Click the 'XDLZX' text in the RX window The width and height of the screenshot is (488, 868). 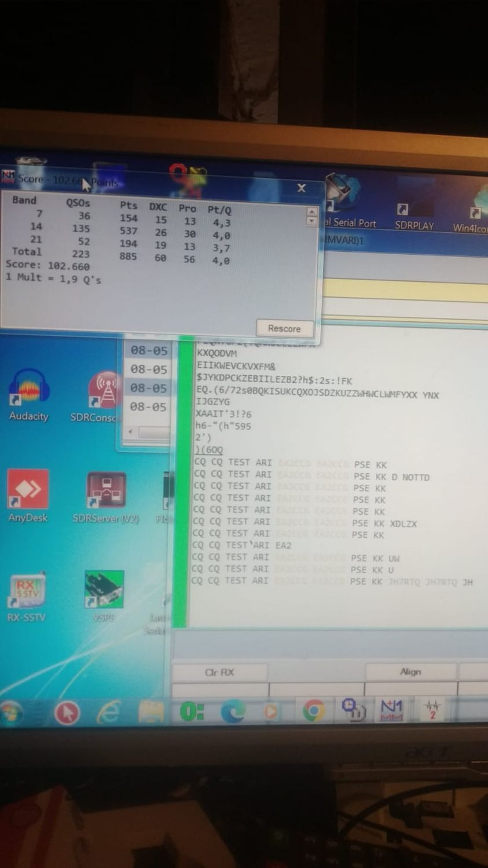click(403, 524)
